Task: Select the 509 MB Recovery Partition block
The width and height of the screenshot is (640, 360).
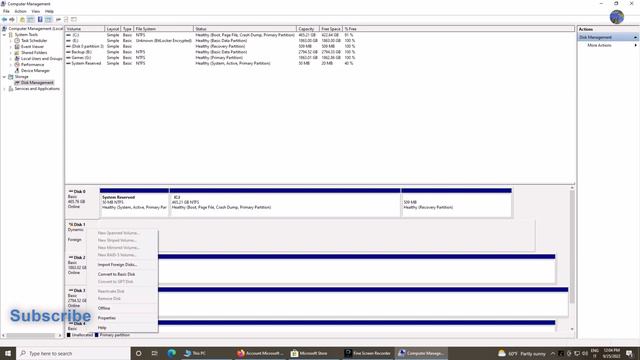Action: (x=456, y=202)
